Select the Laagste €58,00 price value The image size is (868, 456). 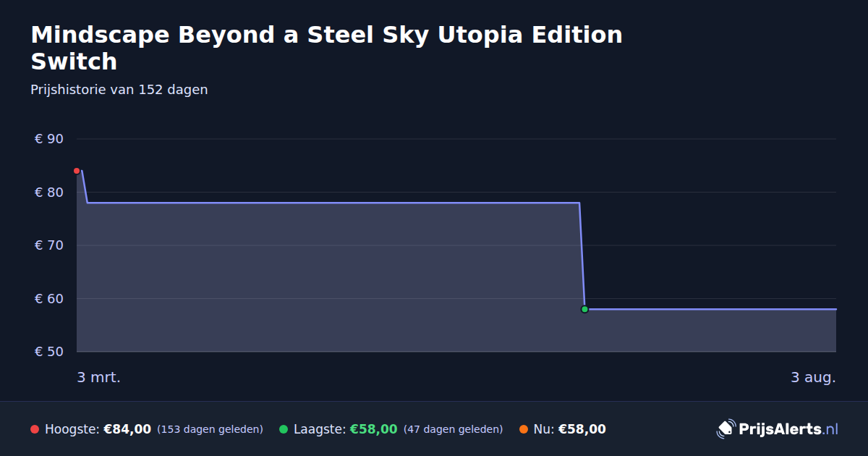(x=374, y=429)
